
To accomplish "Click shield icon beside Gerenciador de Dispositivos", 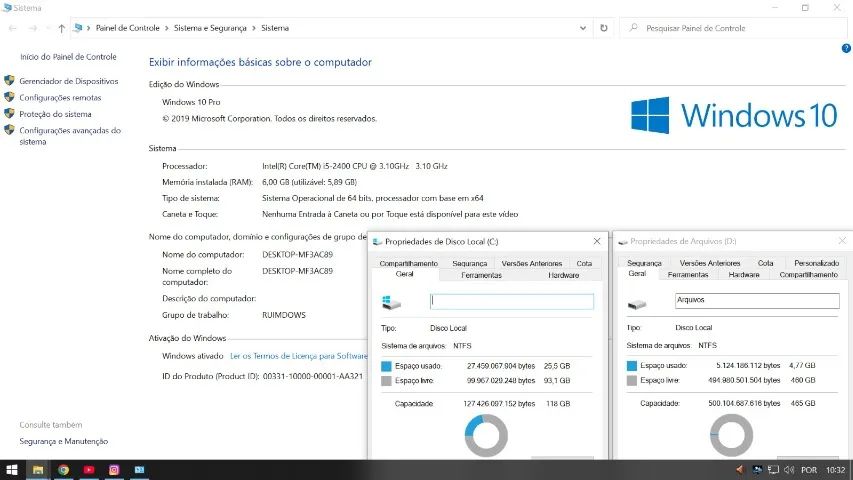I will [x=9, y=81].
